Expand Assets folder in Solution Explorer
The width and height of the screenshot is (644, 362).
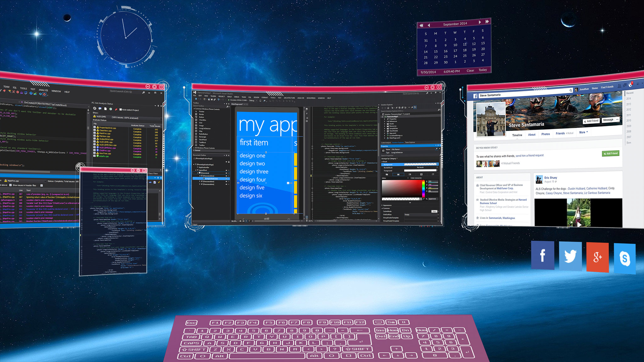click(385, 124)
